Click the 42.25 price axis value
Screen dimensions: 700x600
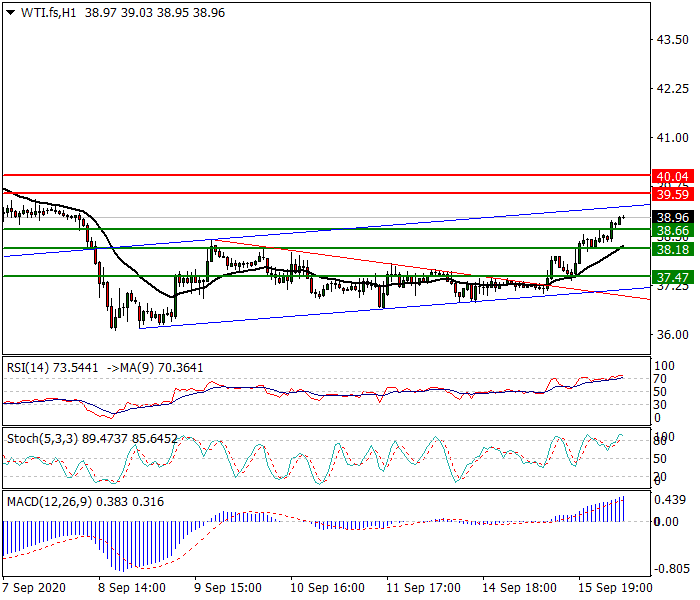pos(672,89)
